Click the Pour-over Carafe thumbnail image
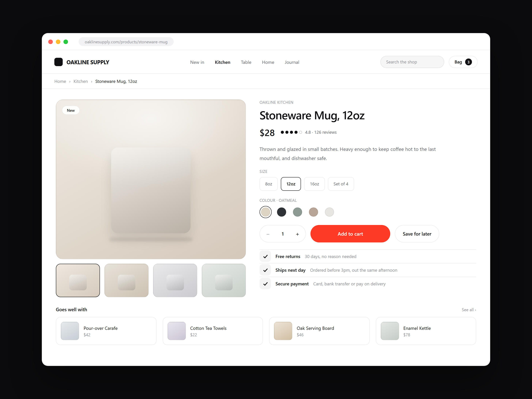 [70, 331]
